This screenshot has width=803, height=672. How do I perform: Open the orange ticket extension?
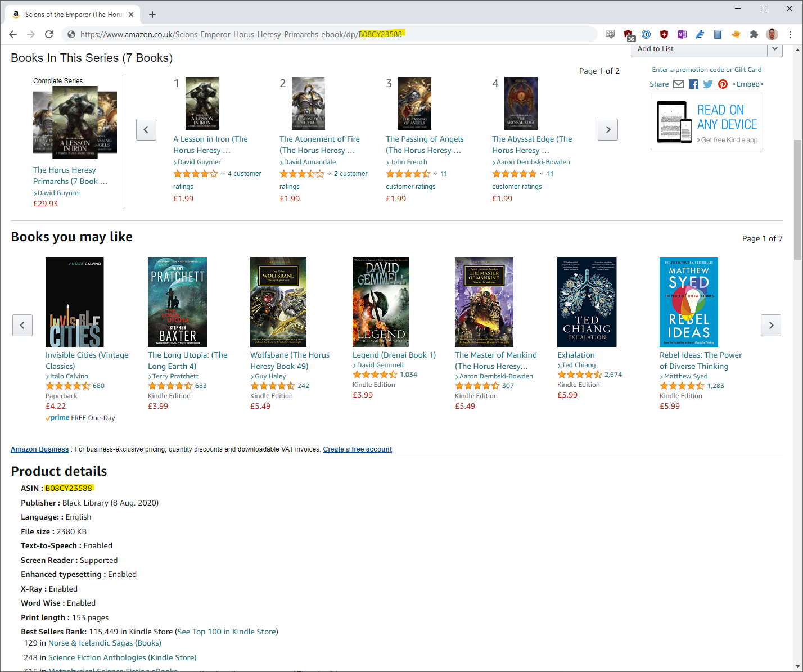[x=736, y=34]
